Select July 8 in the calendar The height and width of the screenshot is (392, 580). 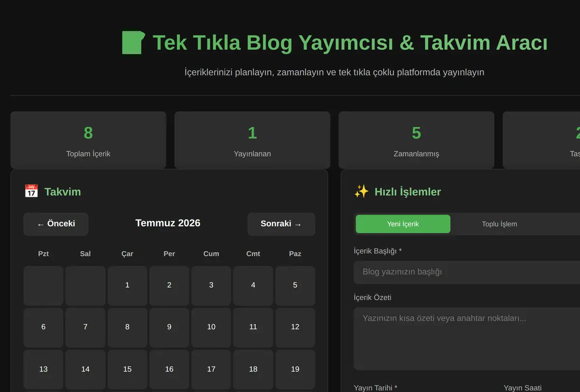[x=127, y=327]
